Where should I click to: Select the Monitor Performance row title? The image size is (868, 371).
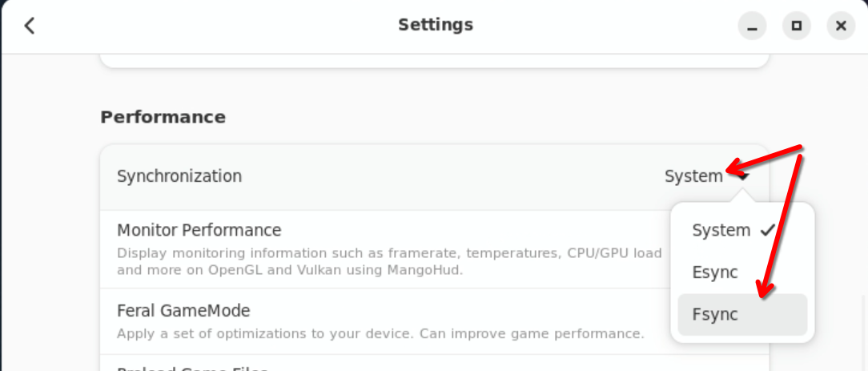pyautogui.click(x=199, y=231)
